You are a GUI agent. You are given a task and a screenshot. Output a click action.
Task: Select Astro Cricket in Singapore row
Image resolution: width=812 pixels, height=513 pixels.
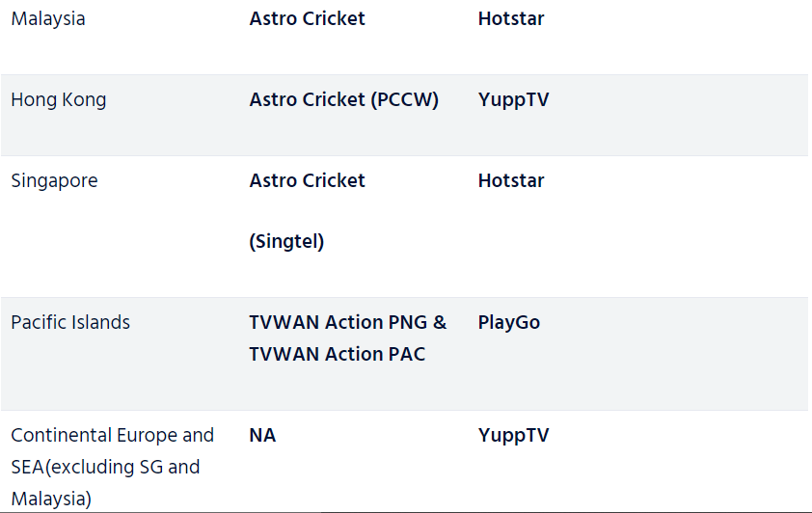[307, 180]
